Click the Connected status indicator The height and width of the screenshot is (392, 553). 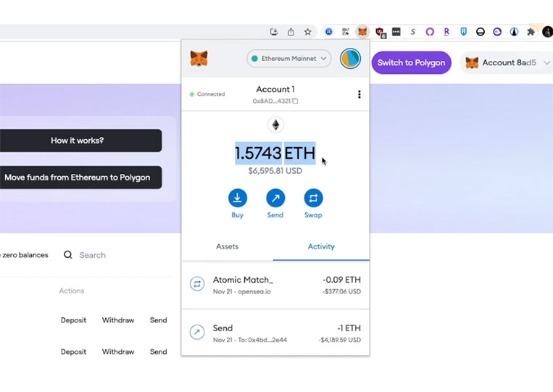click(207, 94)
